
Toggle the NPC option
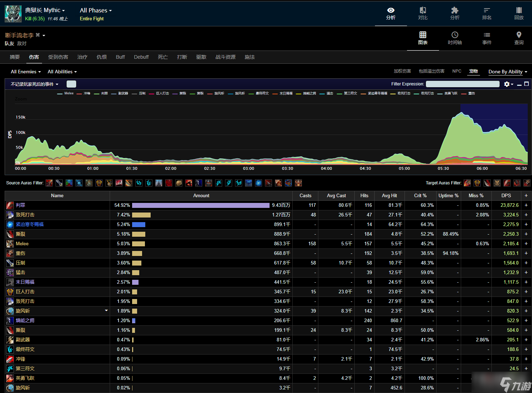[x=457, y=71]
